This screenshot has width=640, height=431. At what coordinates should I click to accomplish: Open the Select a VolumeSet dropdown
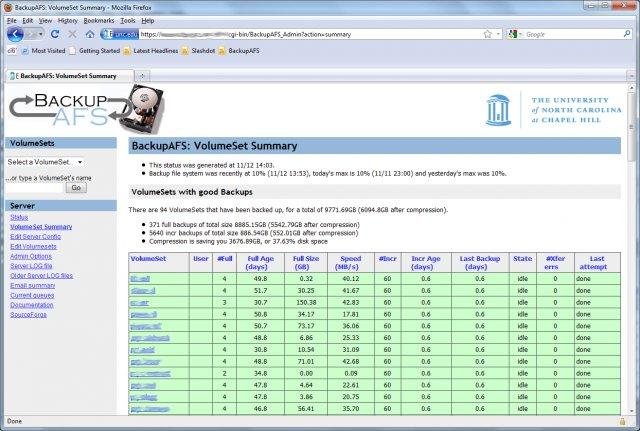[x=45, y=162]
